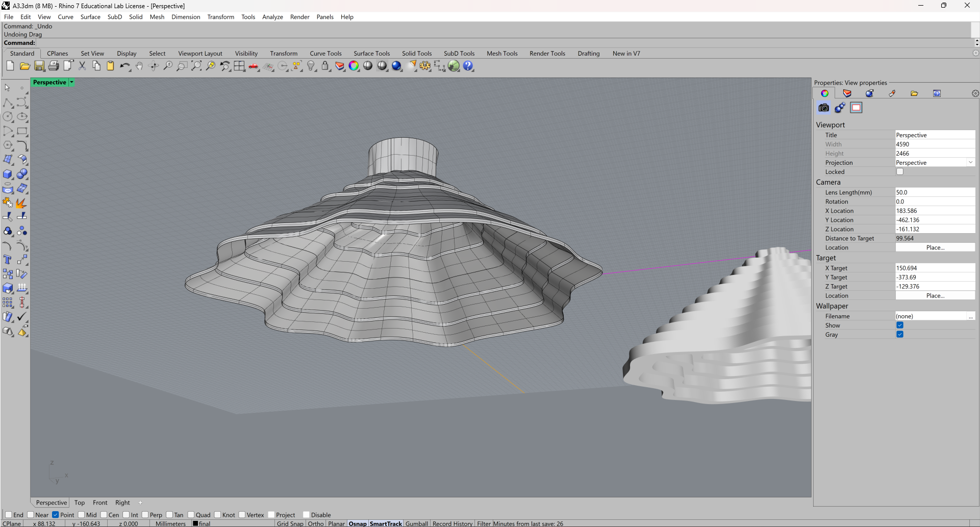The image size is (980, 527).
Task: Click the X Target value field
Action: 935,268
